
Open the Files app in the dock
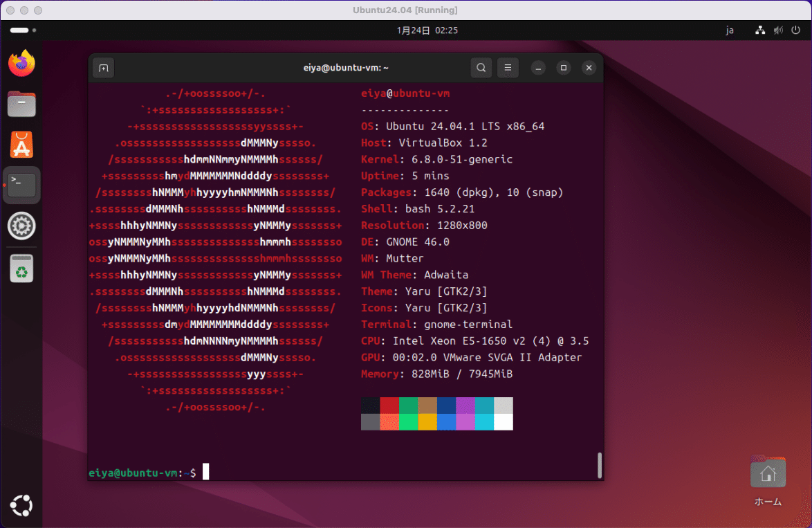tap(21, 104)
